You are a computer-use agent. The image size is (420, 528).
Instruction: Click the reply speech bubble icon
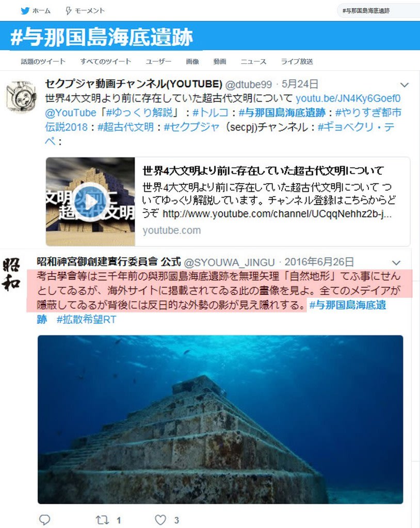click(44, 520)
